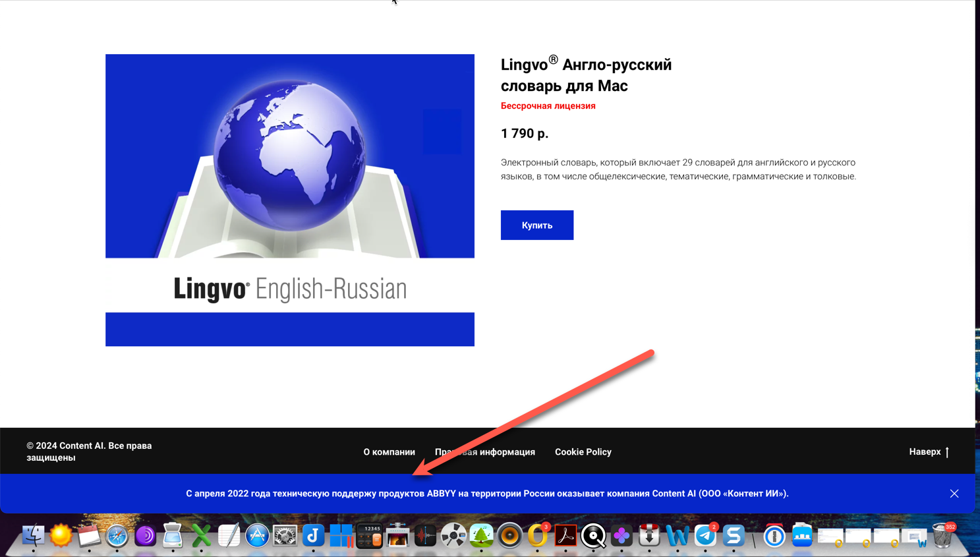980x557 pixels.
Task: Open the black Q disc app icon
Action: click(593, 535)
